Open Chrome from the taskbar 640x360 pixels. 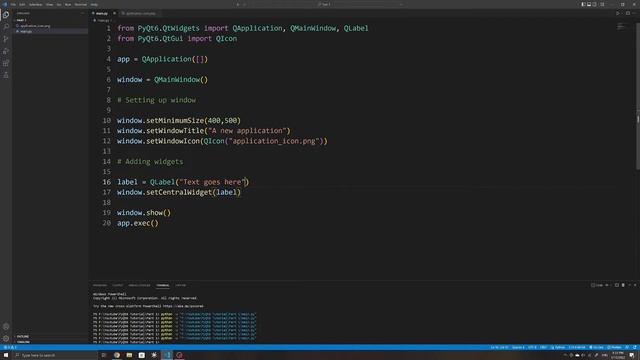coord(117,355)
